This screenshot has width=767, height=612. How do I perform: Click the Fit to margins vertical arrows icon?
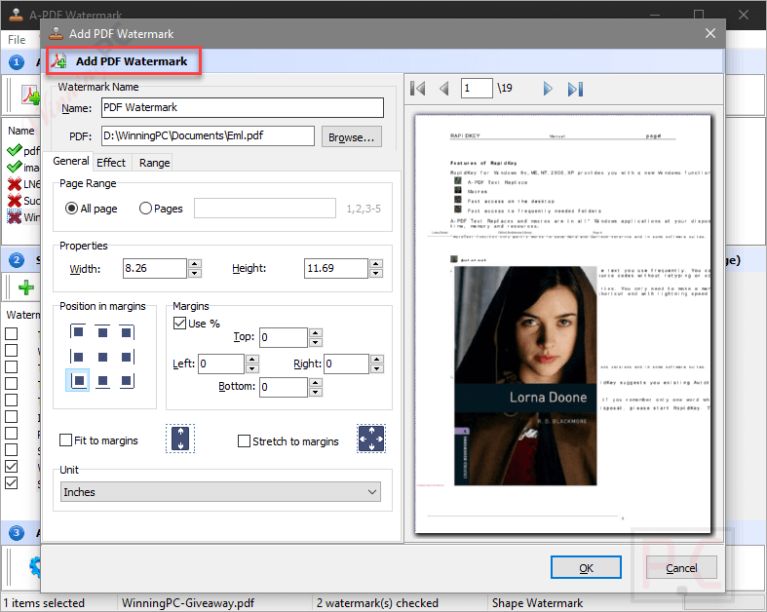click(x=180, y=438)
